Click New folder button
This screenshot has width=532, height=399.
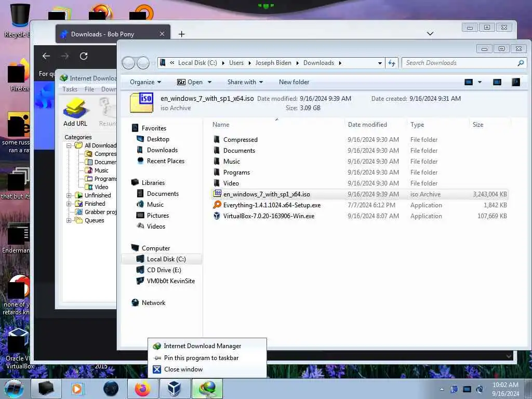[x=294, y=82]
